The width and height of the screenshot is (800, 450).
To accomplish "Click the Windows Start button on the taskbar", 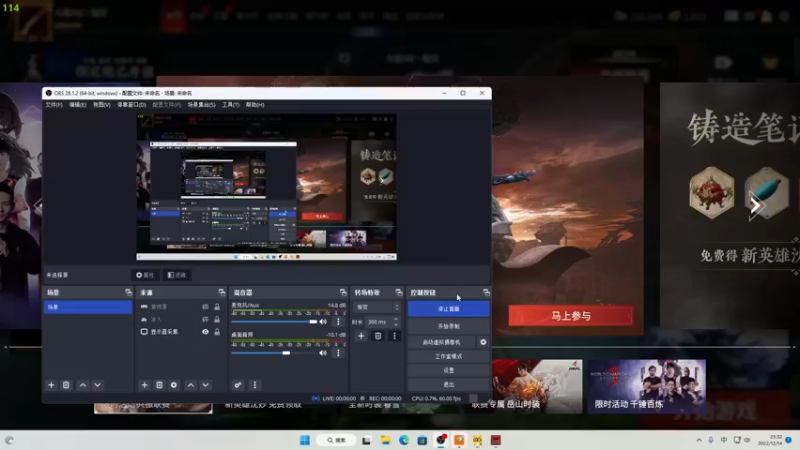I will (305, 440).
